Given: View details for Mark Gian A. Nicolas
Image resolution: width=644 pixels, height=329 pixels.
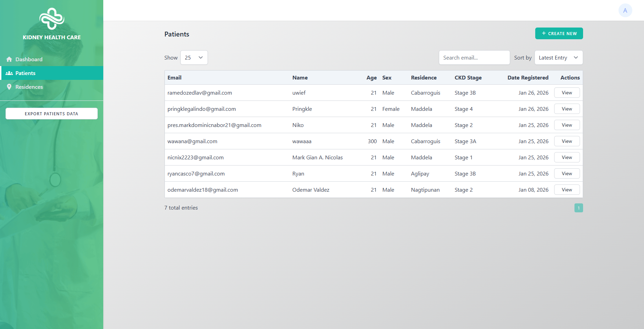Looking at the screenshot, I should coord(567,157).
